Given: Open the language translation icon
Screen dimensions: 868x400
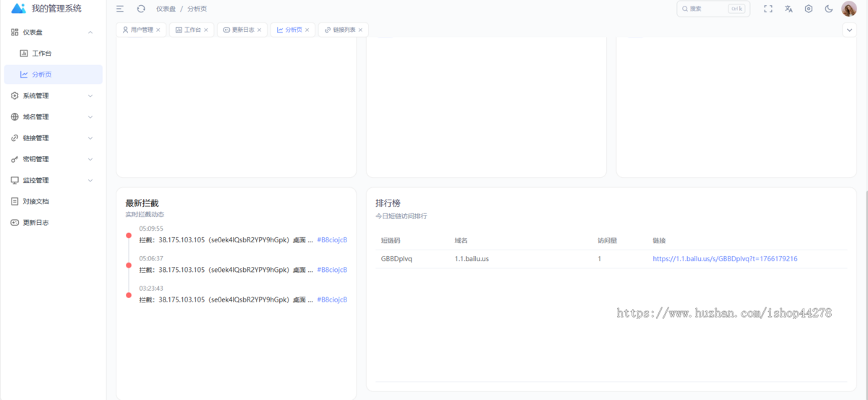Looking at the screenshot, I should tap(788, 9).
